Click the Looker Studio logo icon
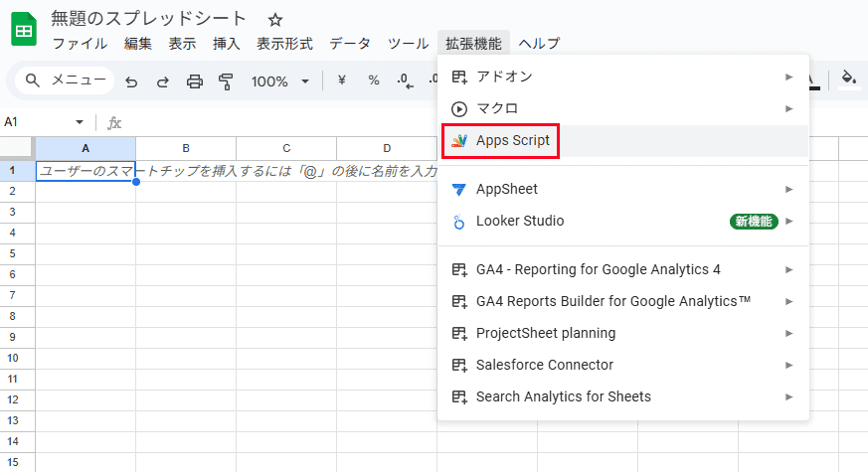This screenshot has height=472, width=868. click(x=459, y=222)
